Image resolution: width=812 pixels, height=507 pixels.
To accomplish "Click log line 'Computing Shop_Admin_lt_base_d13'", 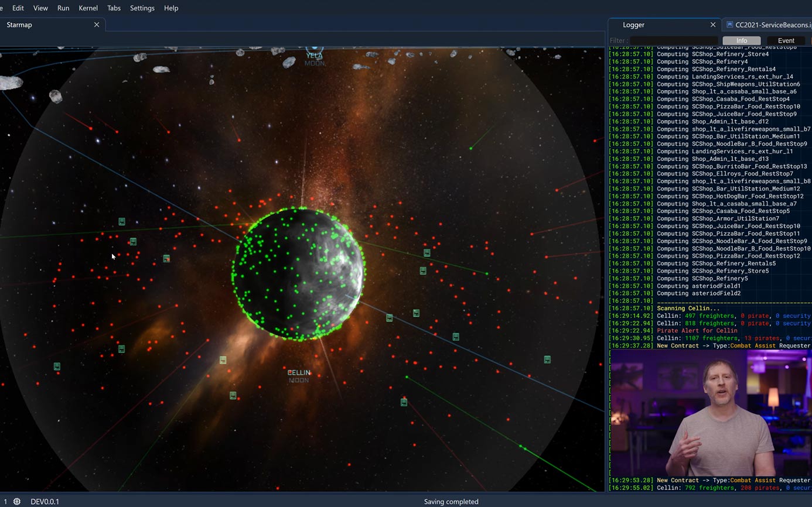I will coord(713,159).
